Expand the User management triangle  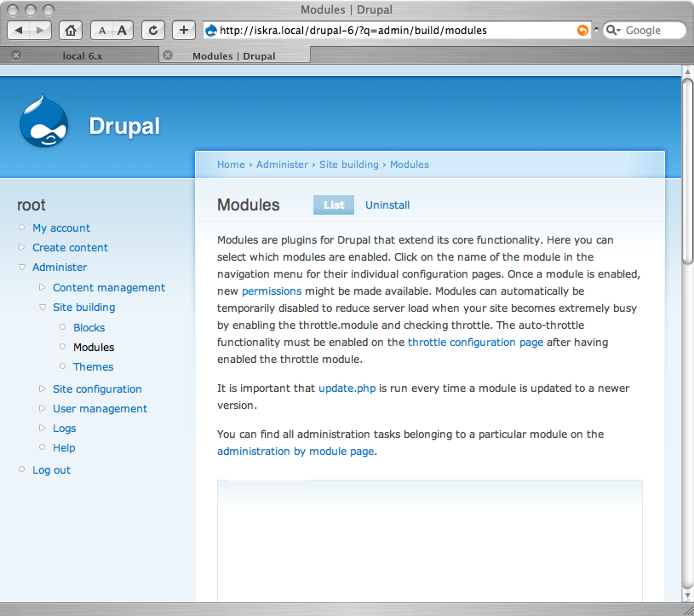point(42,408)
